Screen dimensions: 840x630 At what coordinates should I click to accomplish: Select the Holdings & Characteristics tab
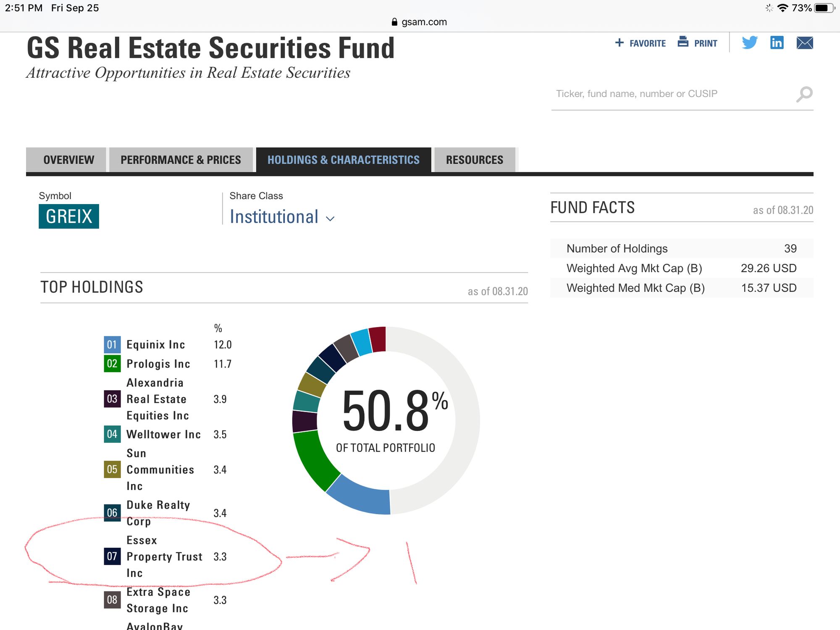point(343,160)
